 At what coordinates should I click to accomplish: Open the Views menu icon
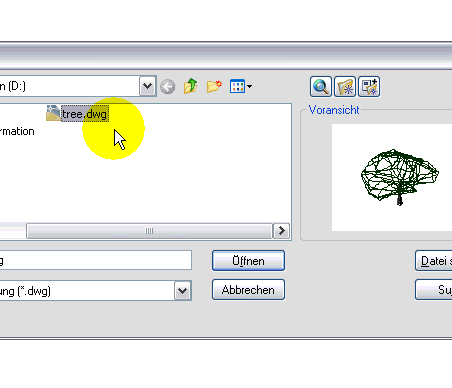pos(241,86)
